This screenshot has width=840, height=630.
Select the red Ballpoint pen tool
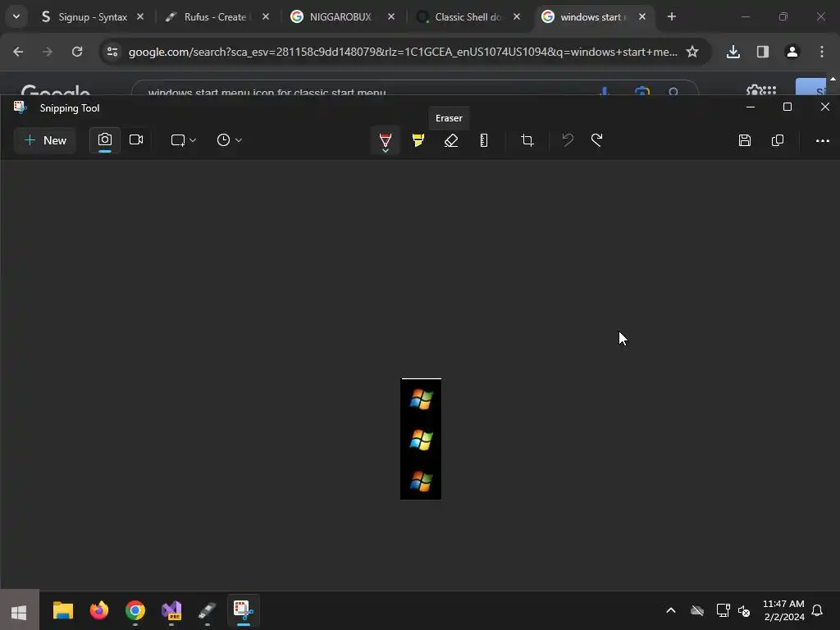tap(386, 141)
